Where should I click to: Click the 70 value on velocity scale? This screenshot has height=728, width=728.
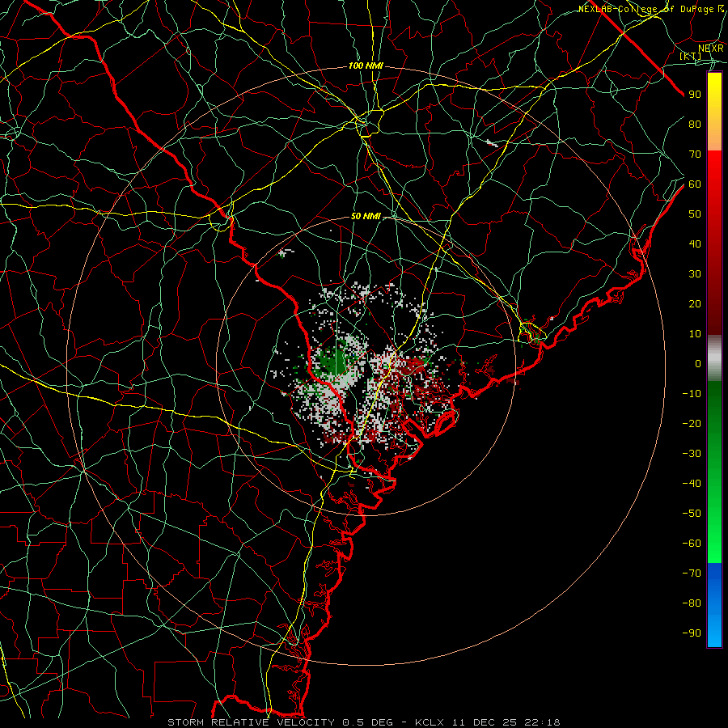click(x=695, y=154)
